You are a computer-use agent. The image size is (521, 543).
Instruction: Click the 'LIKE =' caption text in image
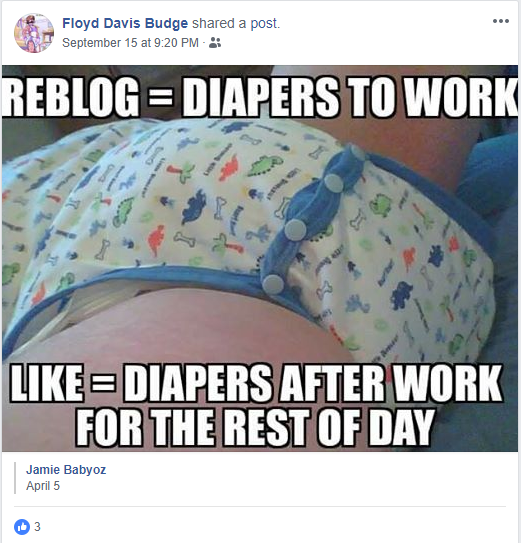pos(63,383)
